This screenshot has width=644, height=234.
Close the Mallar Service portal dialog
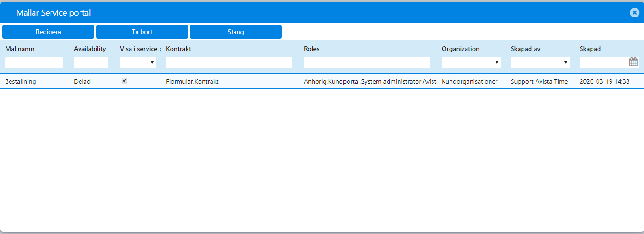point(634,12)
